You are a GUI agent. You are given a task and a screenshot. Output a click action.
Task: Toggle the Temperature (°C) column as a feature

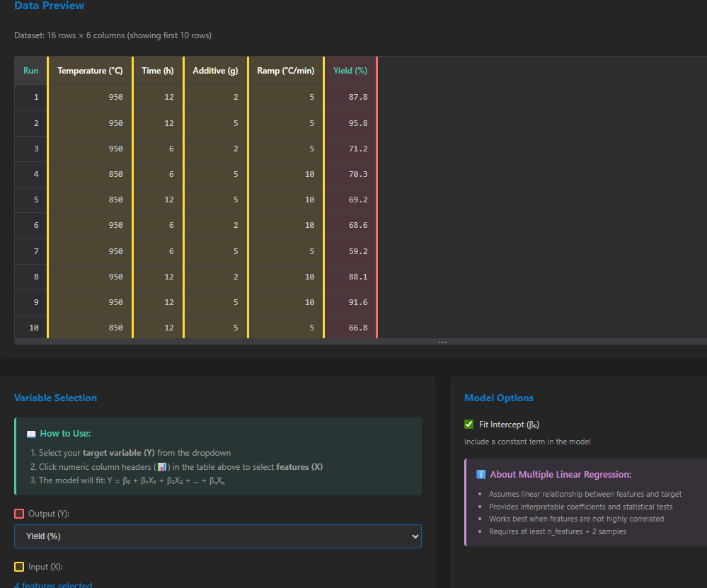(90, 71)
